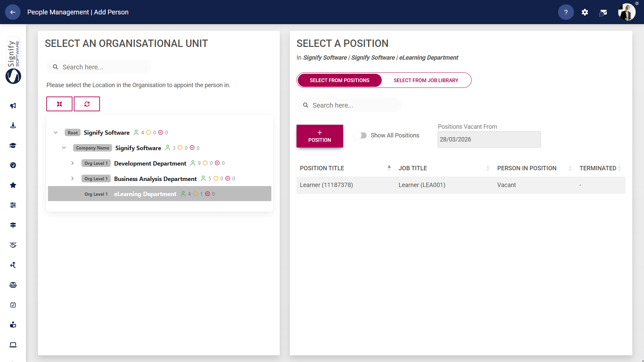Open the announcements megaphone icon in sidebar

(x=13, y=105)
